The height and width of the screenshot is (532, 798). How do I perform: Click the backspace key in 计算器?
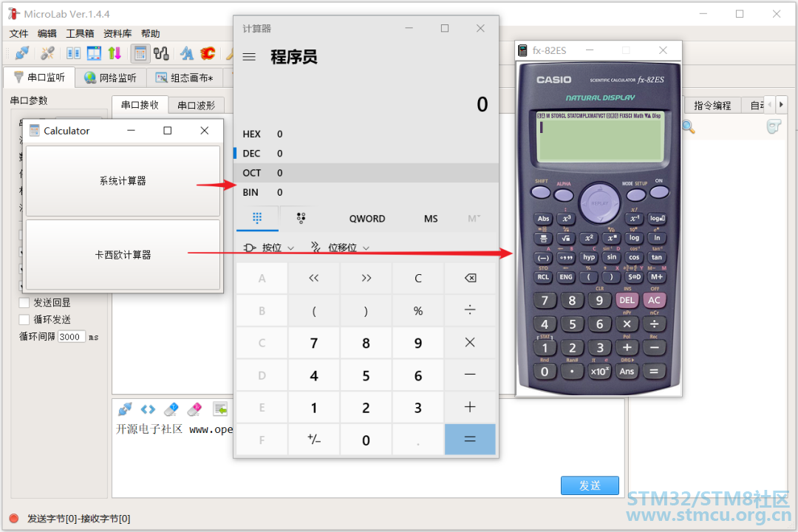click(470, 278)
